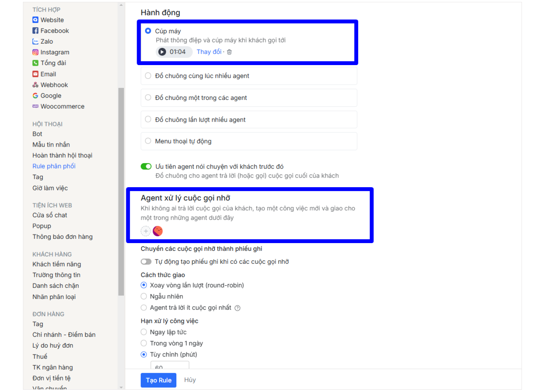Open Instagram integration settings
The image size is (551, 392).
[x=55, y=52]
